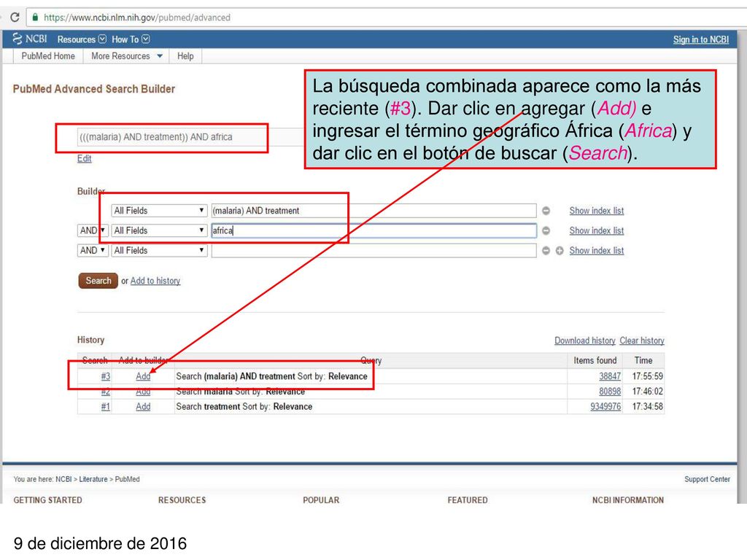Expand the More Resources menu
The width and height of the screenshot is (747, 560).
coord(127,56)
